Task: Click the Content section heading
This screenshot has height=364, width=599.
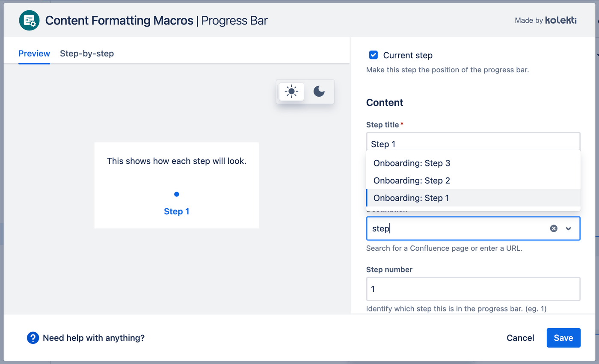Action: point(385,103)
